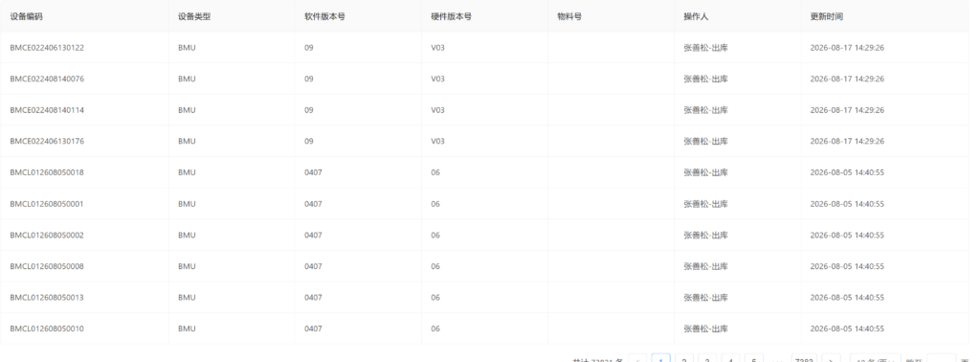Click hardware version V03 in row BMCE022406130122
Screen dimensions: 980x362
click(x=437, y=48)
